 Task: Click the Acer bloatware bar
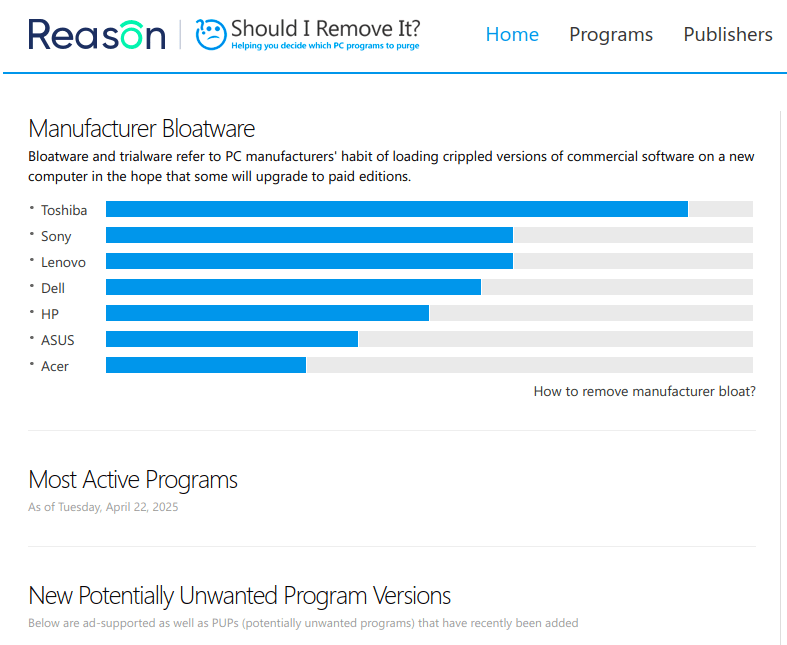point(206,365)
